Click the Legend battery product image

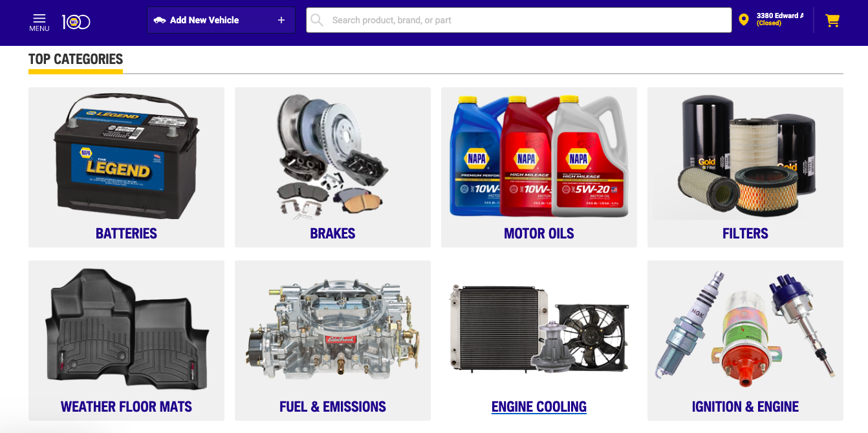coord(126,156)
